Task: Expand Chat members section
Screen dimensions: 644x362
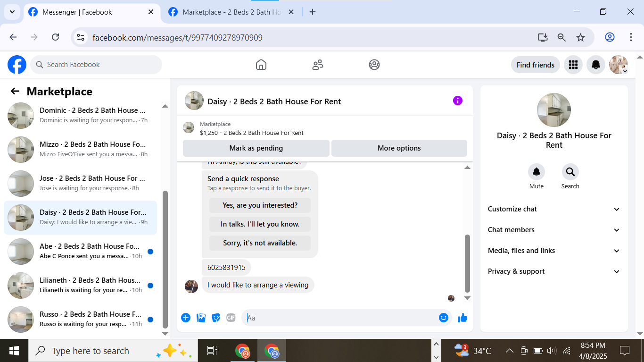Action: [x=554, y=230]
